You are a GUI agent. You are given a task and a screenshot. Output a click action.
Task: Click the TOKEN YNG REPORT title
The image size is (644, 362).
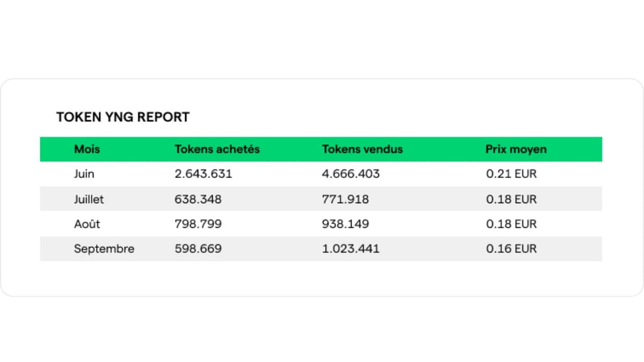click(123, 117)
